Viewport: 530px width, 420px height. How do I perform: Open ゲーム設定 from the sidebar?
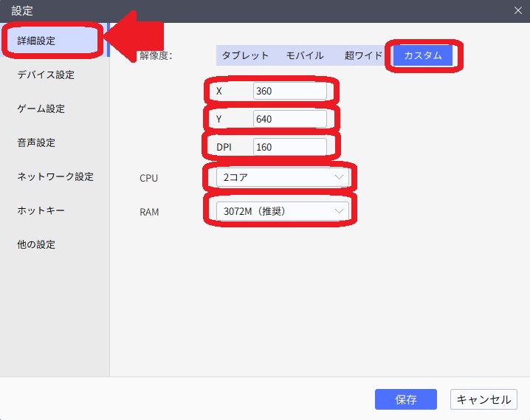click(41, 109)
